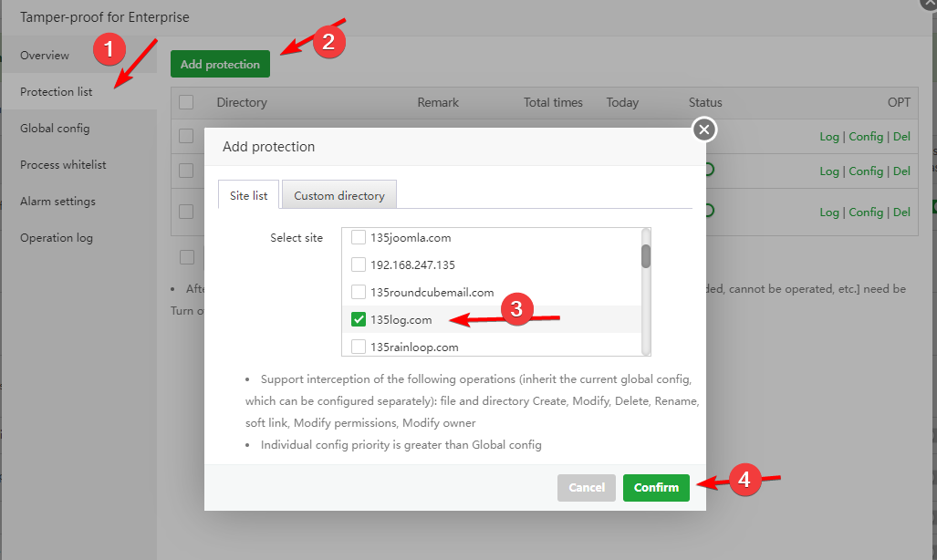Open Global config in sidebar
This screenshot has width=937, height=560.
click(55, 129)
